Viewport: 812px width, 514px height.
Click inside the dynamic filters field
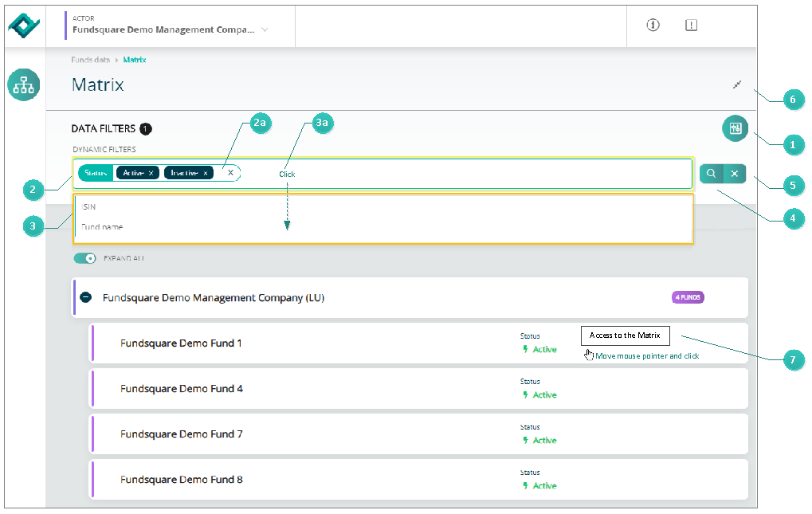[x=466, y=174]
